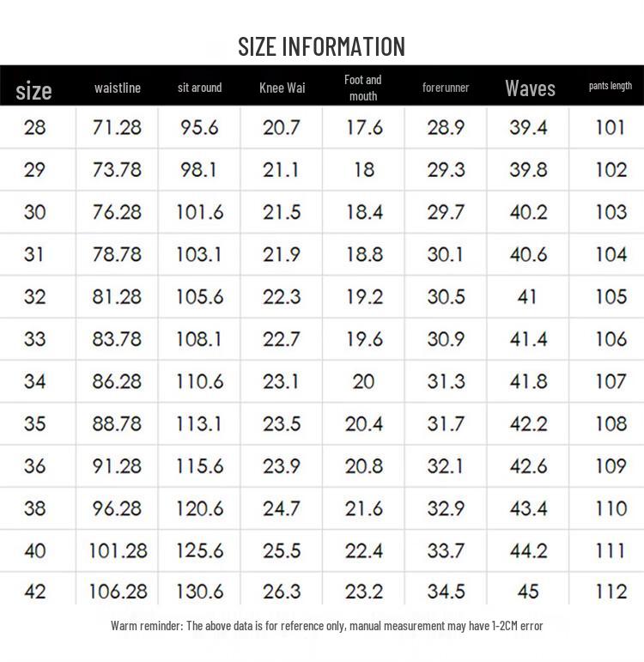Click the waistline value 101.28
Screen dimensions: 644x662
click(118, 550)
